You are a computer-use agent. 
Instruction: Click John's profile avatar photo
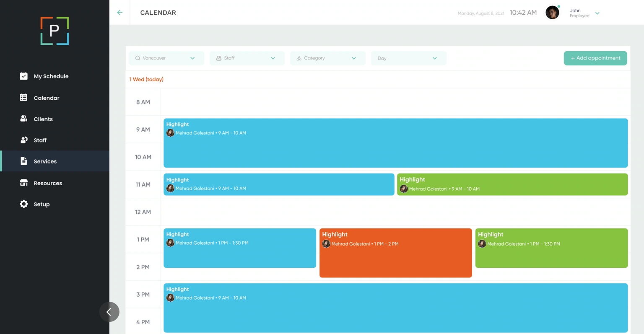tap(552, 13)
